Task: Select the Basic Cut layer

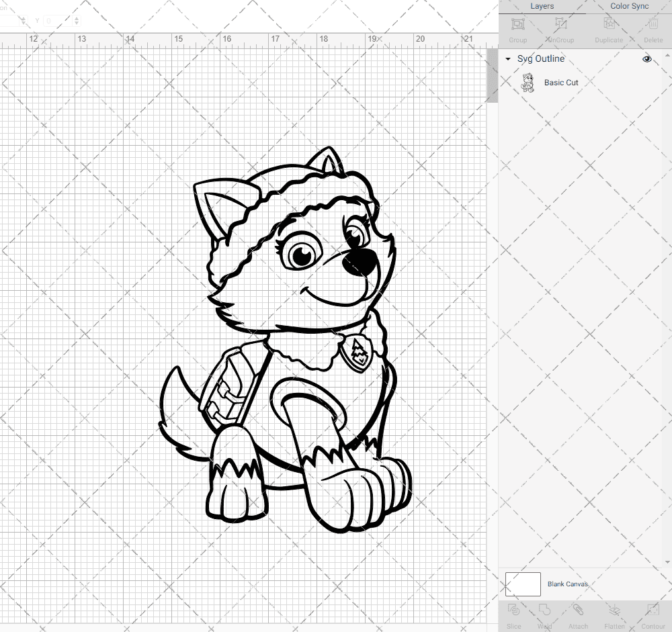Action: pyautogui.click(x=561, y=82)
